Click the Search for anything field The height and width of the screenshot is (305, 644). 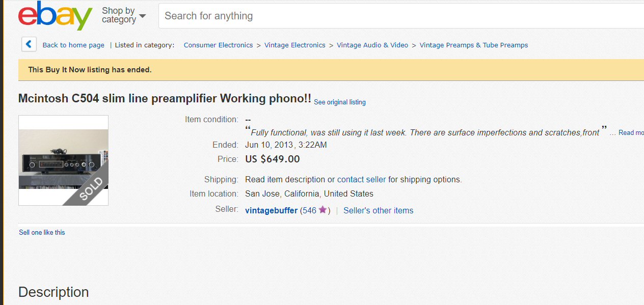pyautogui.click(x=397, y=16)
